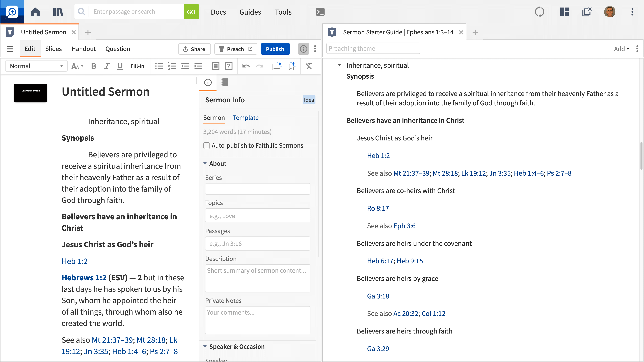This screenshot has height=362, width=644.
Task: Open the Layouts icon
Action: [564, 12]
